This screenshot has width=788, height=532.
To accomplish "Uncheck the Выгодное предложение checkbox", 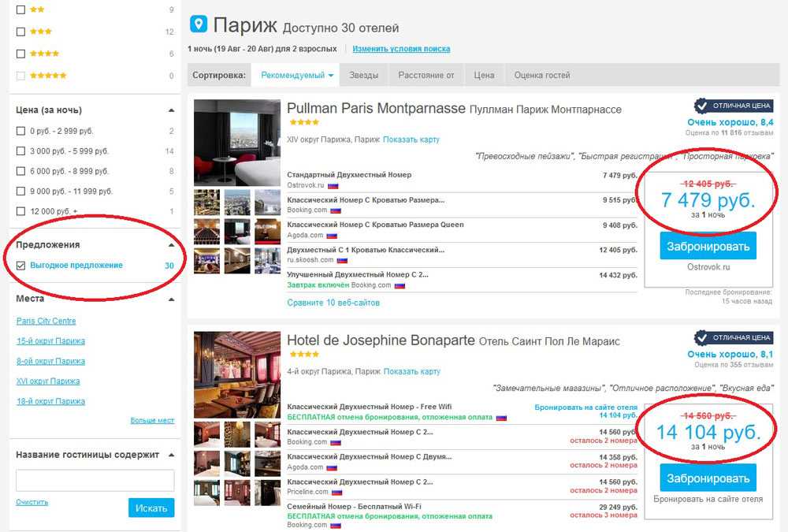I will (21, 266).
